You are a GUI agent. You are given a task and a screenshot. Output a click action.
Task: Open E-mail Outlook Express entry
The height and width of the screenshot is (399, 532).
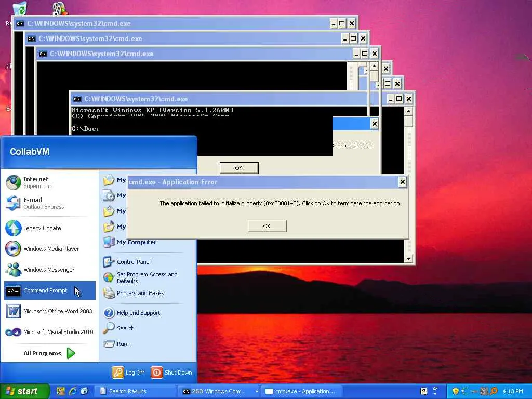point(49,203)
